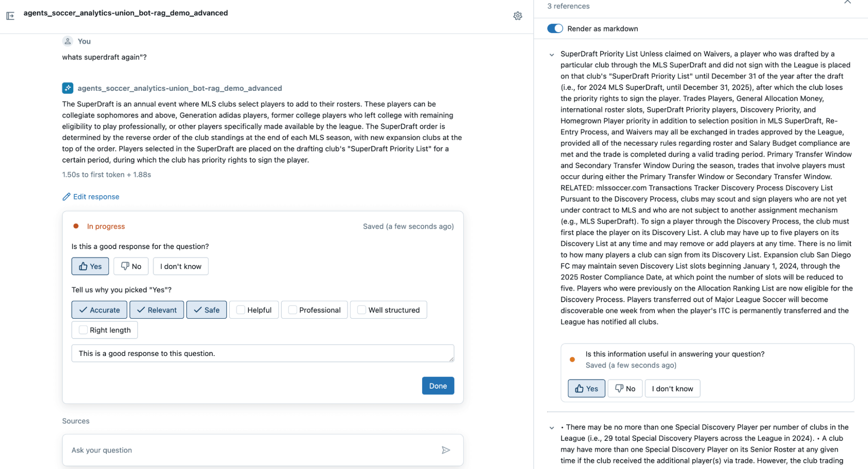The image size is (868, 469).
Task: Click the Done button
Action: [438, 386]
